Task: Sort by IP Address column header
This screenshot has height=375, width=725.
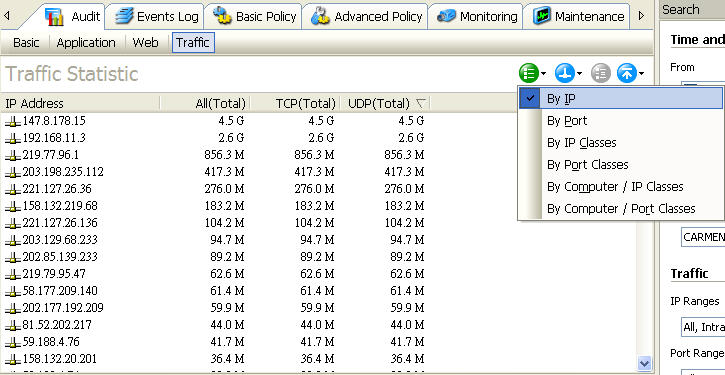Action: [80, 103]
